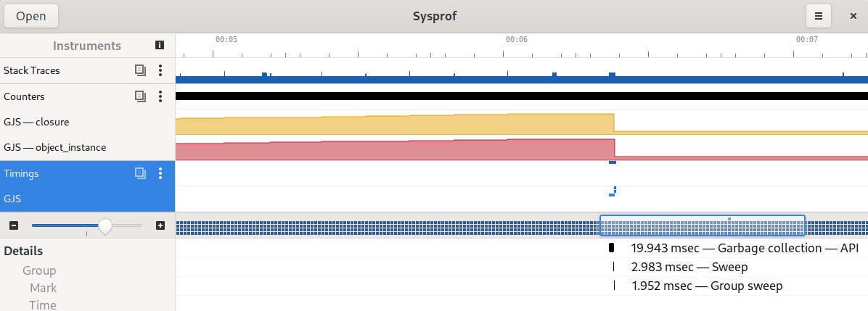
Task: Click the blue Stack Traces track bar
Action: [522, 80]
